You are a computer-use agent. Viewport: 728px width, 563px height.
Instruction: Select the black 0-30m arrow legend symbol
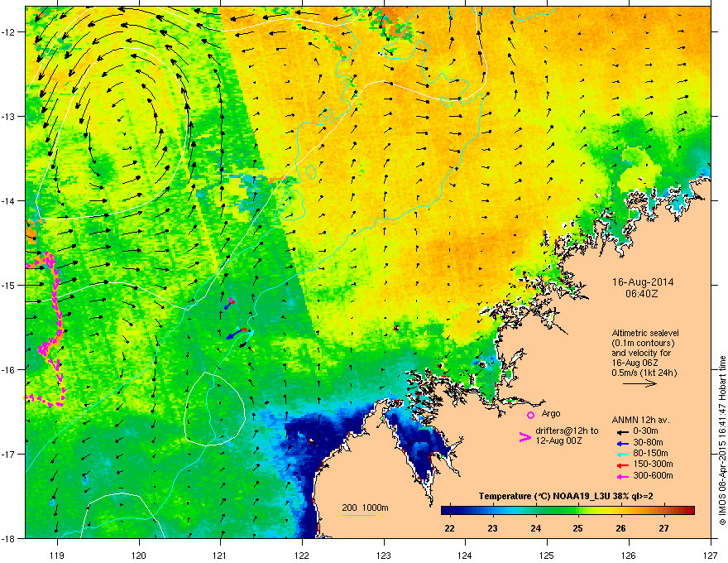pyautogui.click(x=622, y=432)
